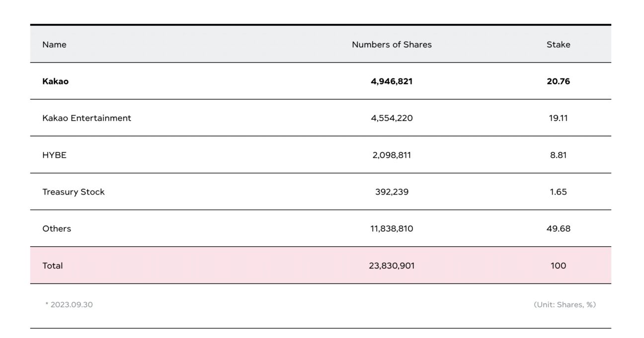Select the Others row label

[57, 229]
